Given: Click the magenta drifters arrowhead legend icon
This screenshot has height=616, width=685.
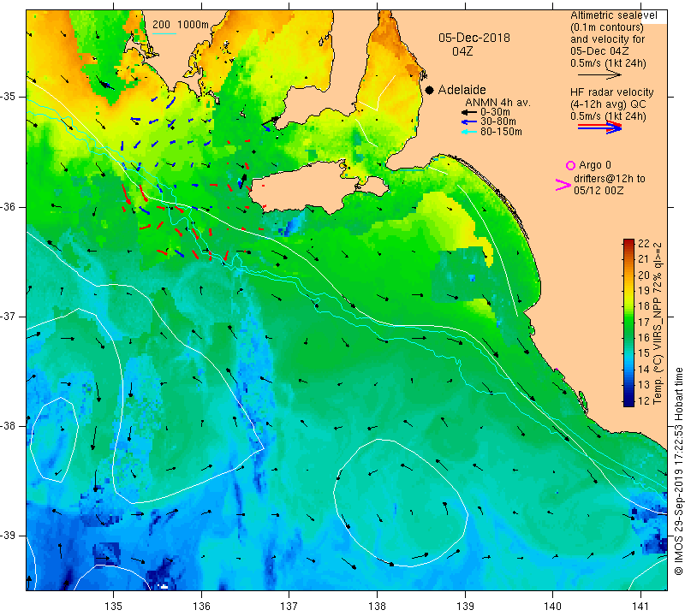Looking at the screenshot, I should (x=563, y=185).
